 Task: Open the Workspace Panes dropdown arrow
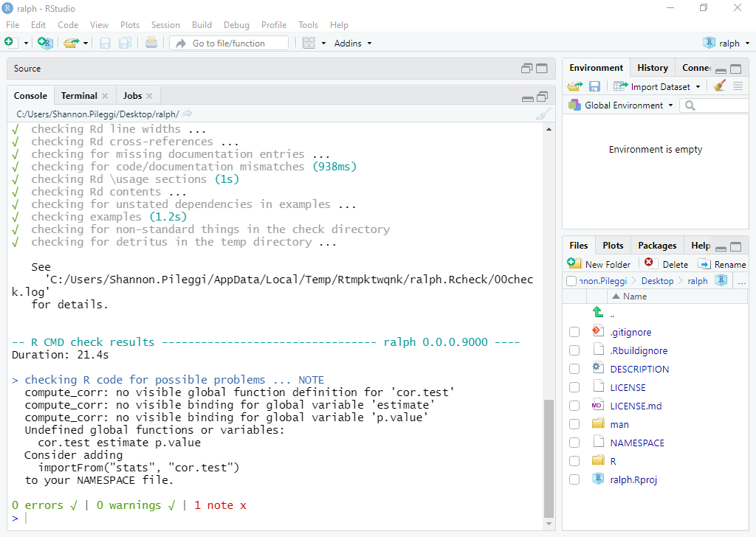(323, 44)
